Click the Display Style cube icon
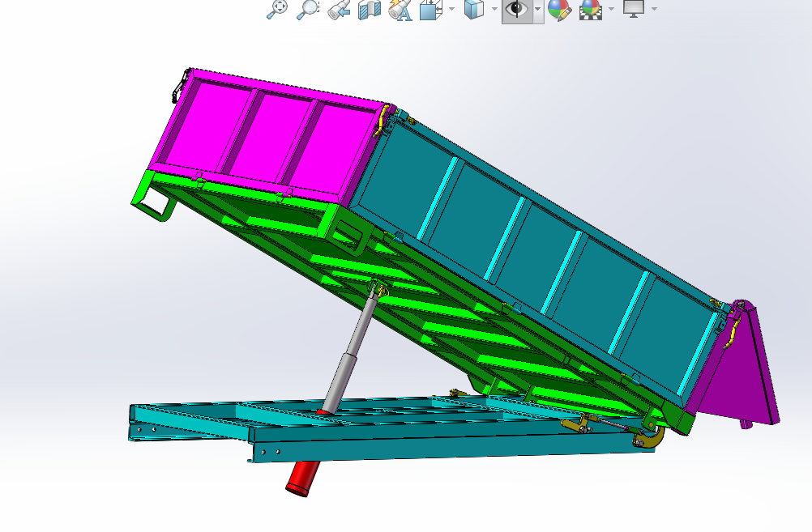 point(474,10)
